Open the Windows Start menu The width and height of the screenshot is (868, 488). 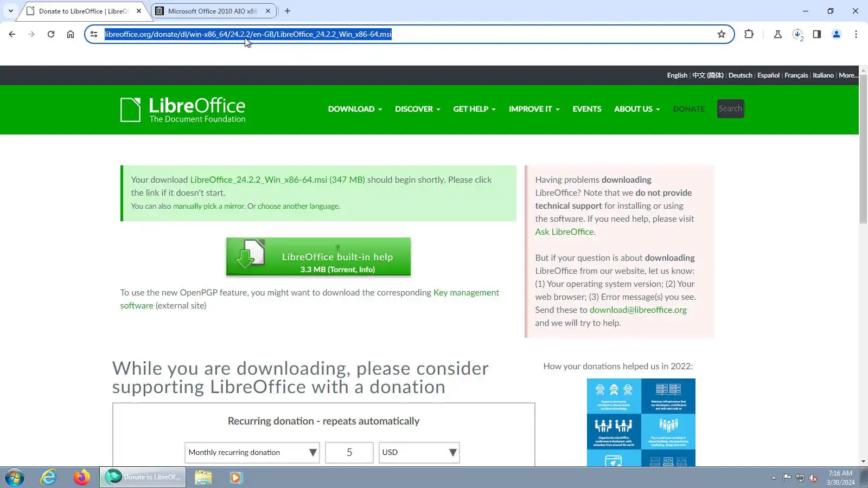pos(15,477)
